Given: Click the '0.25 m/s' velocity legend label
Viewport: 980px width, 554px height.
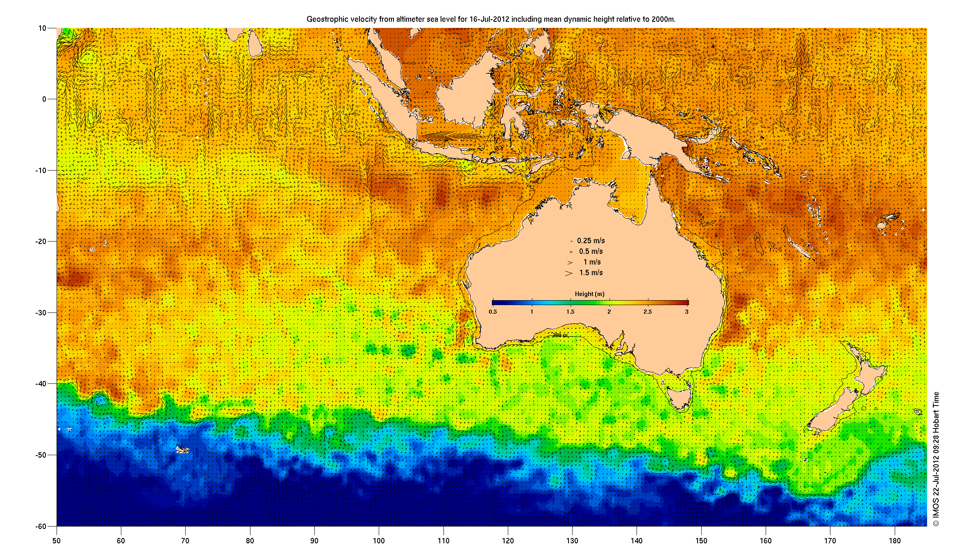Looking at the screenshot, I should [x=591, y=241].
